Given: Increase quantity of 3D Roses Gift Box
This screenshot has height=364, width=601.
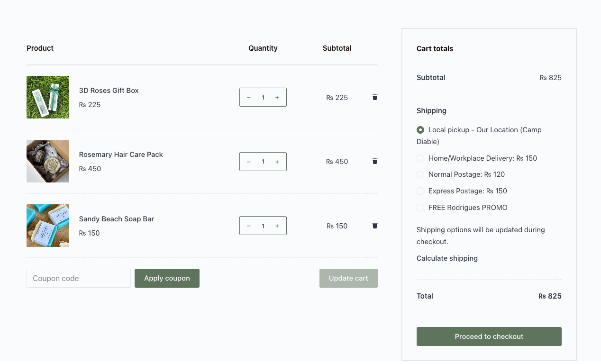Looking at the screenshot, I should [277, 98].
